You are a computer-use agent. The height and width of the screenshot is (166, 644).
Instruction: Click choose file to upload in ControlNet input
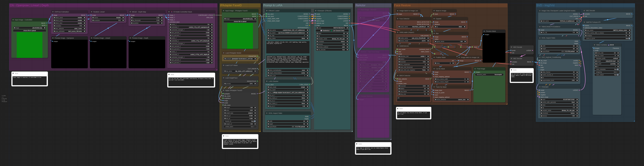coord(29,31)
